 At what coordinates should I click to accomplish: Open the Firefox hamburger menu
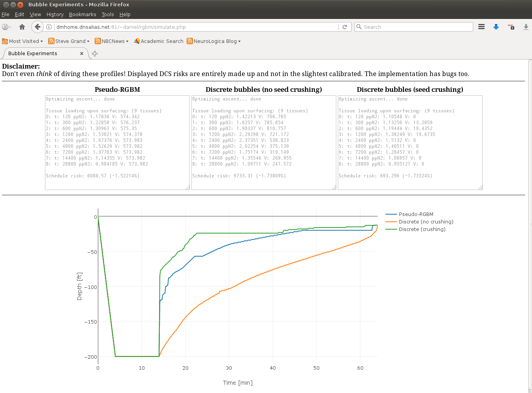coord(481,27)
